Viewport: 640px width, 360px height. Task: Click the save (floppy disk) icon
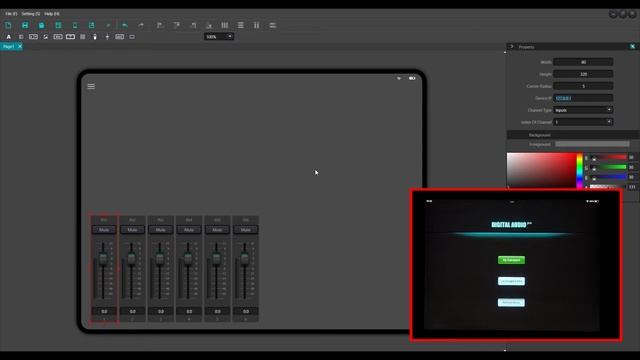pos(25,25)
